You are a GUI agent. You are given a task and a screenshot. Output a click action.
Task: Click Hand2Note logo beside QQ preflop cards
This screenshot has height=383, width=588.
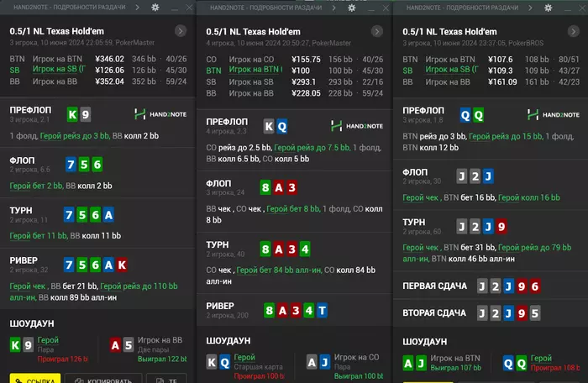[553, 115]
